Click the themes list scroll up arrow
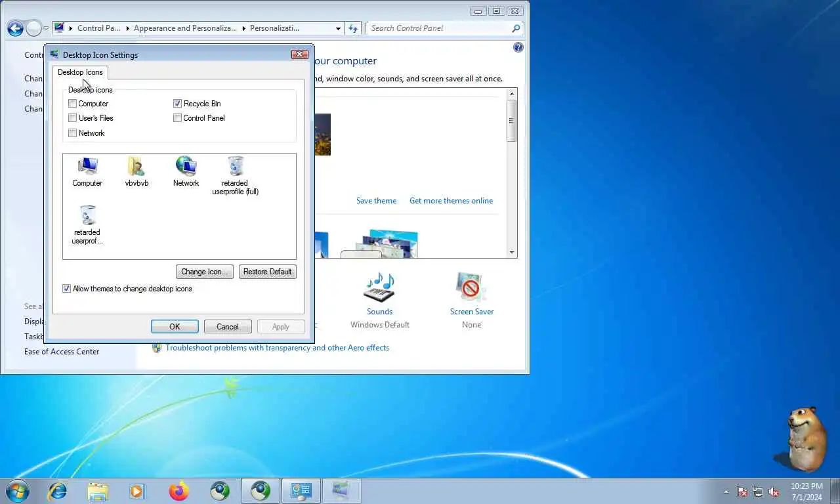Screen dimensions: 840x504 [512, 93]
